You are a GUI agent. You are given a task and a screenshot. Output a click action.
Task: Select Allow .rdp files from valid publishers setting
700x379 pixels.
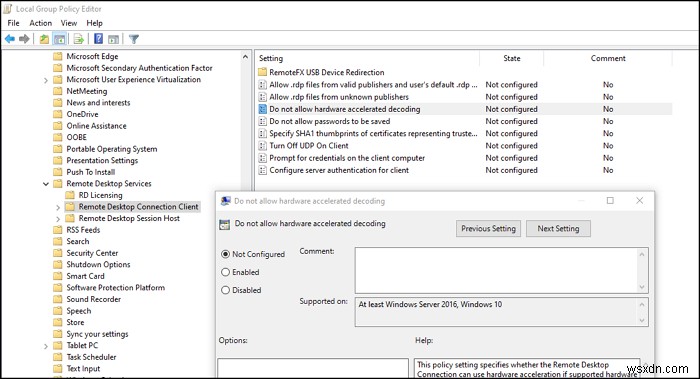coord(373,85)
